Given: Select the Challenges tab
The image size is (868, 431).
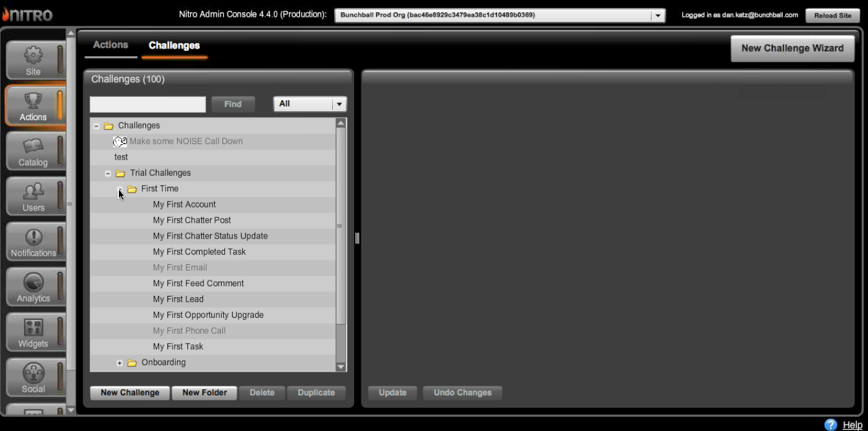Looking at the screenshot, I should [x=174, y=45].
